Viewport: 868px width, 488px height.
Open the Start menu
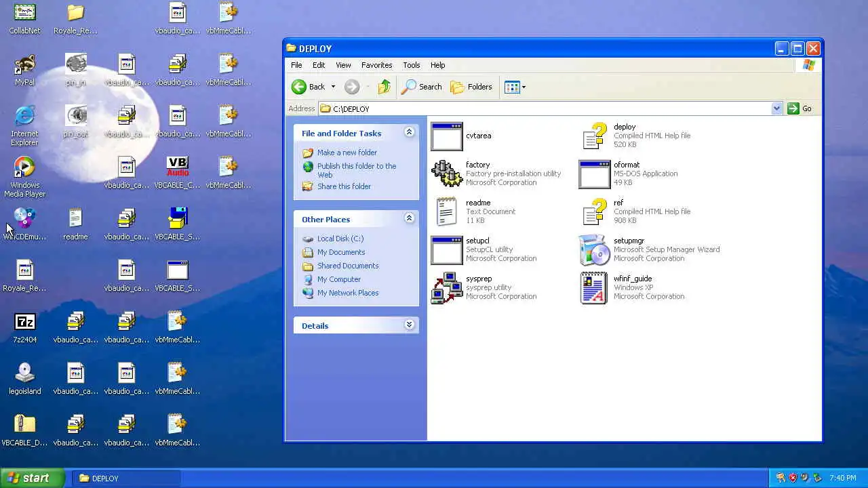[33, 478]
